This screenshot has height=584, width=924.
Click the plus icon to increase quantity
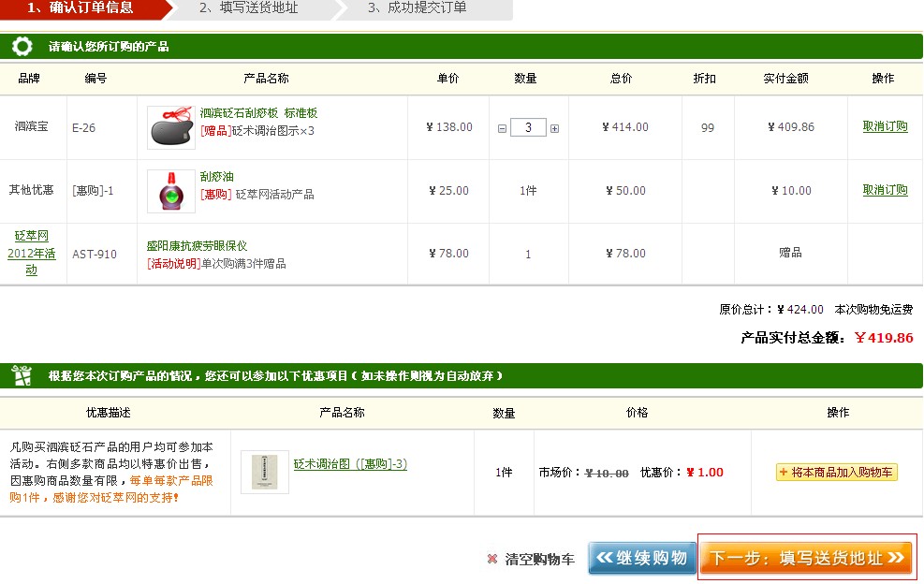[x=554, y=128]
